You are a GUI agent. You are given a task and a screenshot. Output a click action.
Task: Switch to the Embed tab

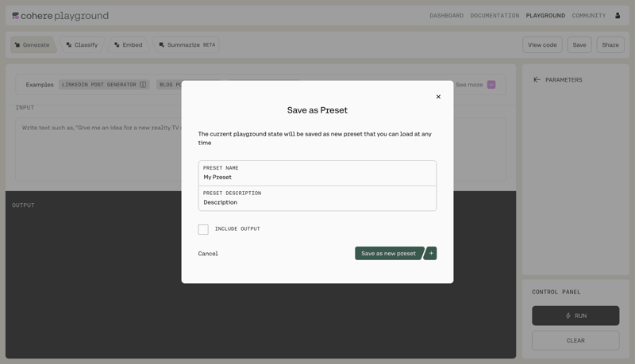(129, 45)
